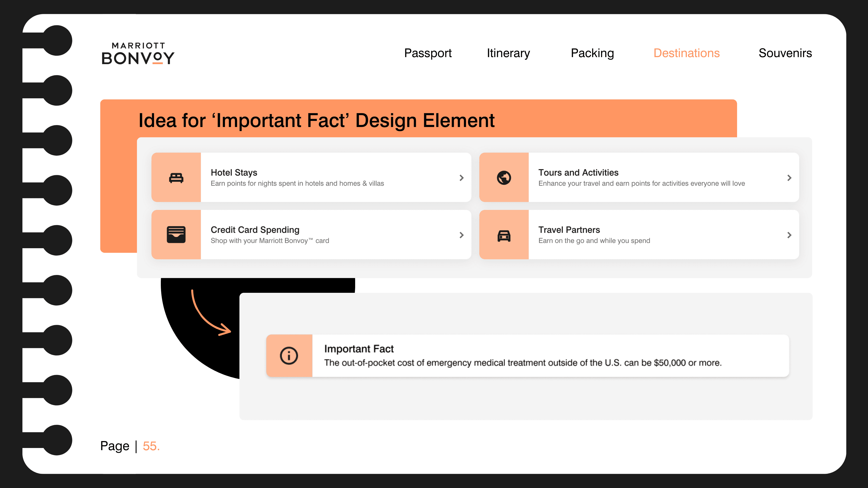This screenshot has width=868, height=488.
Task: Open Travel Partners chevron arrow
Action: coord(789,235)
